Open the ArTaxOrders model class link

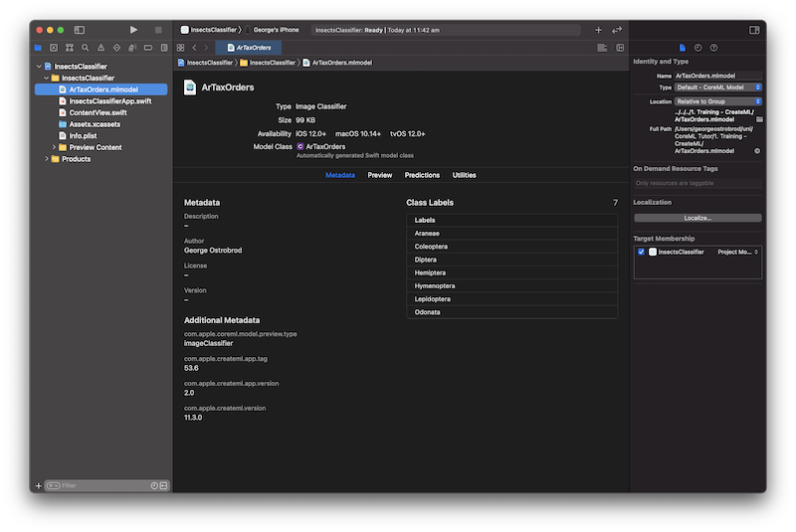click(325, 146)
